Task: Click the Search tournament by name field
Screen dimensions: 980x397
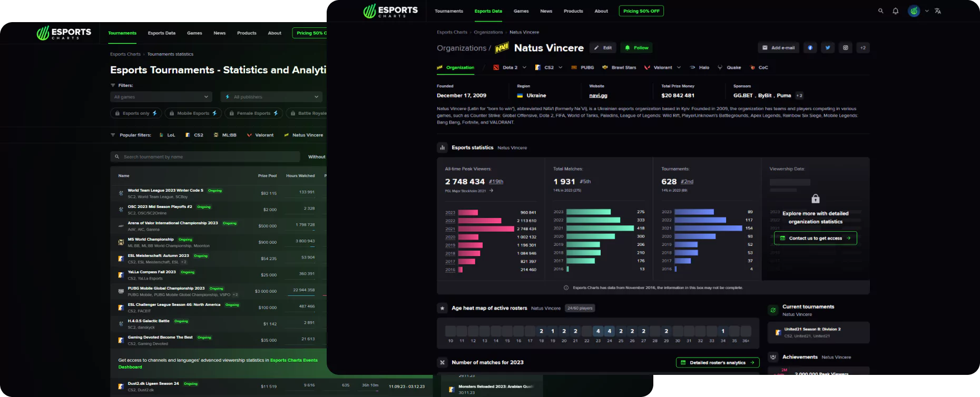Action: click(x=205, y=157)
